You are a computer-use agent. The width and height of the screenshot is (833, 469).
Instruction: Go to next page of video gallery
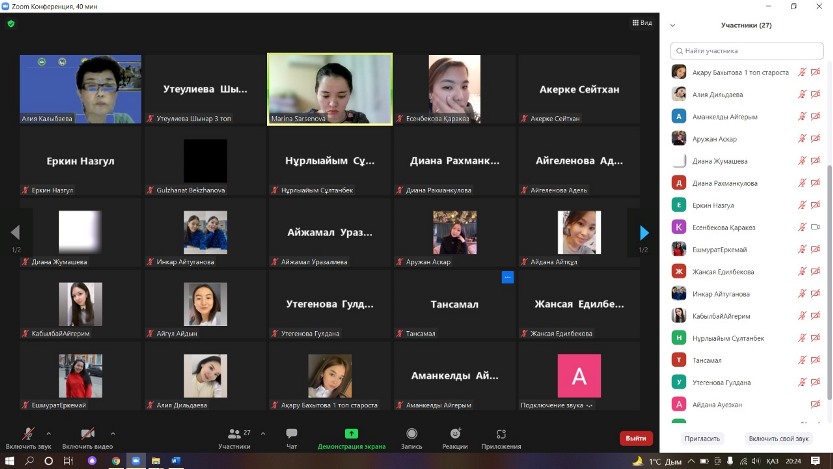644,233
